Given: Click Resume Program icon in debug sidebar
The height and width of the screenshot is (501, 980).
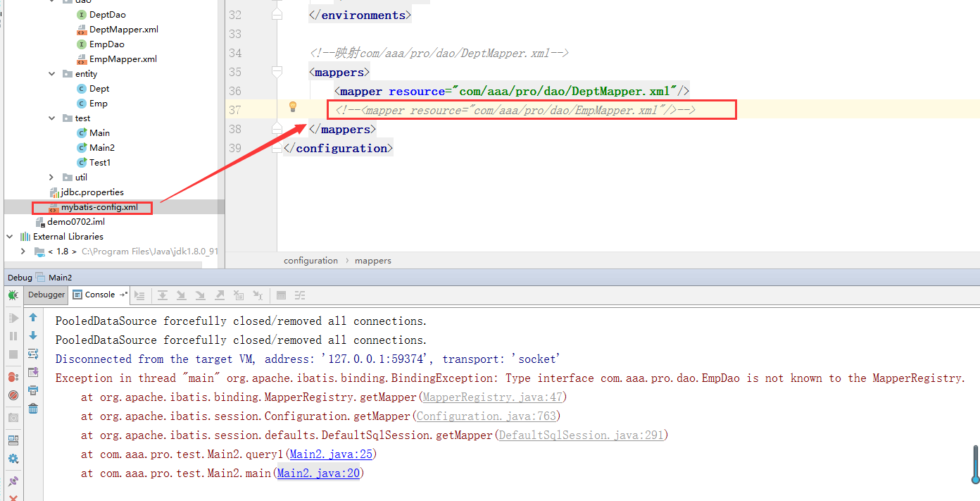Looking at the screenshot, I should coord(13,318).
